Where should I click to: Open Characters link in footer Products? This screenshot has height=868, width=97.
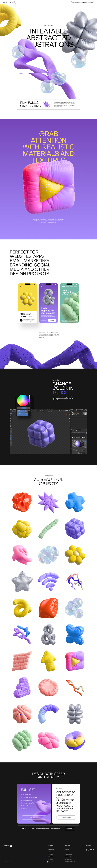pyautogui.click(x=51, y=849)
